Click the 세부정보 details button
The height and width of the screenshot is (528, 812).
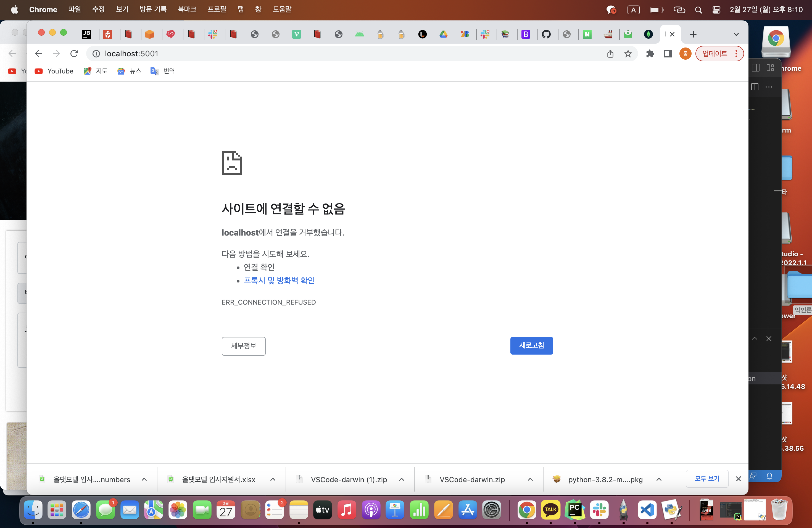(244, 346)
